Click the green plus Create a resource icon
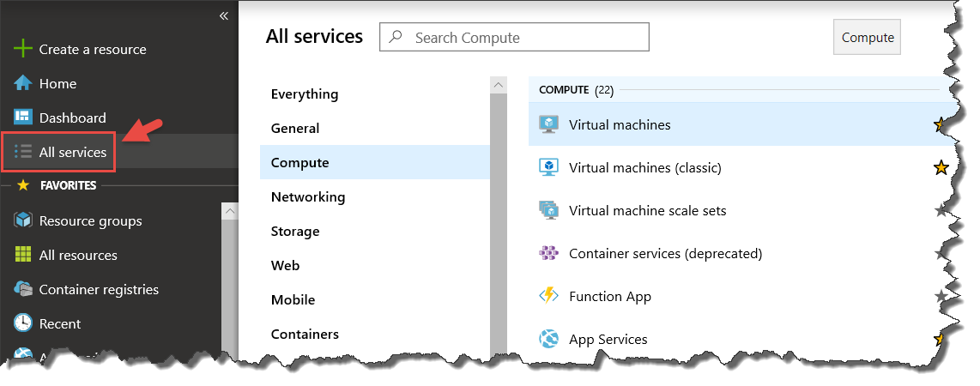This screenshot has height=386, width=980. [x=22, y=49]
